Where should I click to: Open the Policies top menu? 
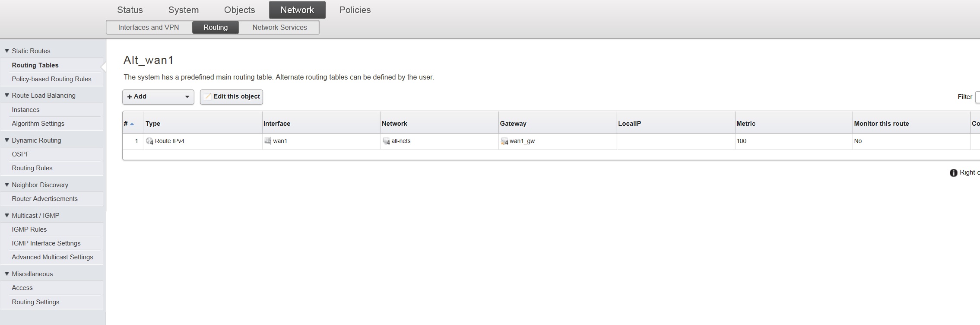click(355, 10)
